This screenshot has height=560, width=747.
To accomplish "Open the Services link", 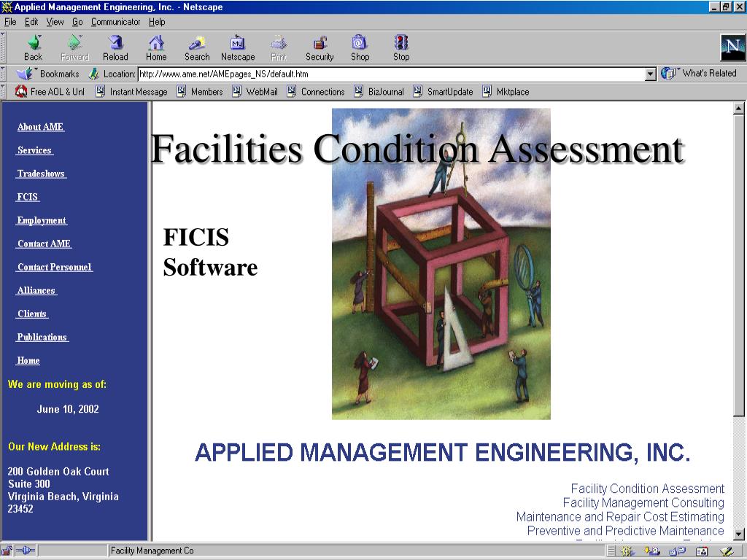I will [35, 150].
